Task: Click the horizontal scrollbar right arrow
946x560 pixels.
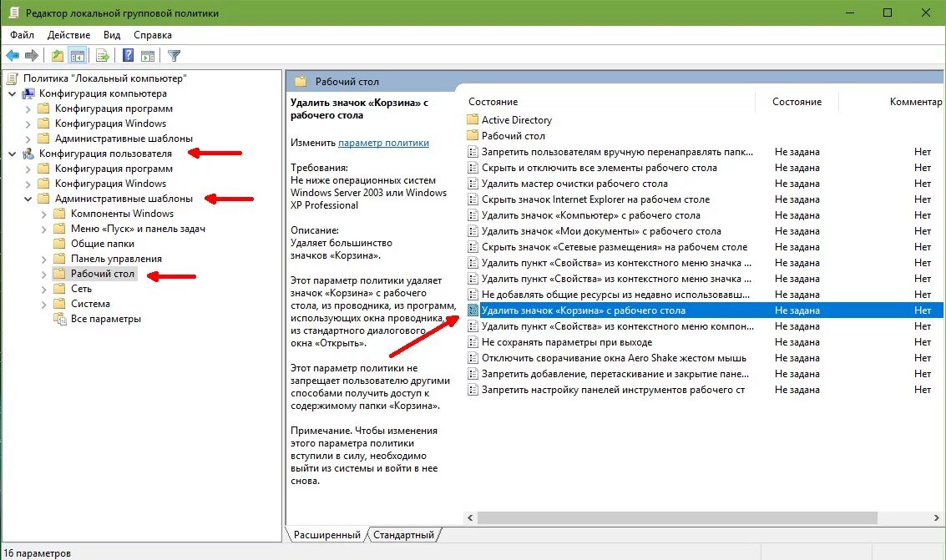Action: point(936,517)
